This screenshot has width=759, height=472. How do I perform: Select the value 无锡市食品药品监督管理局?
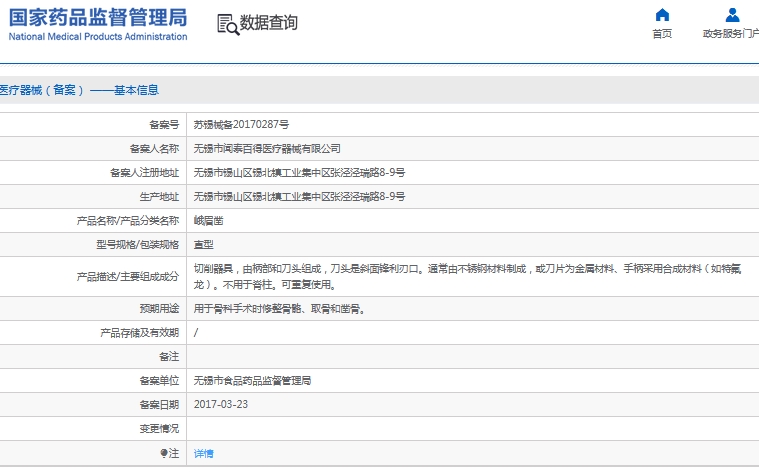[x=252, y=381]
